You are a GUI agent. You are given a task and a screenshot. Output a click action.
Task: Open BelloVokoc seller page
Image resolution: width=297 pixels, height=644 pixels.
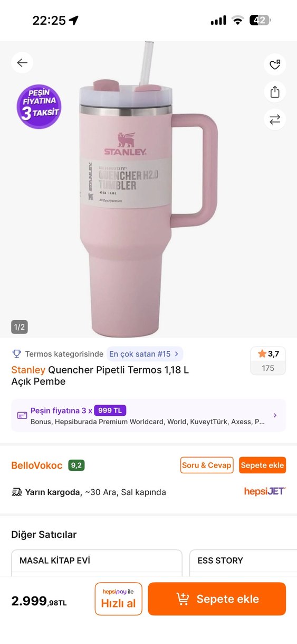click(37, 465)
